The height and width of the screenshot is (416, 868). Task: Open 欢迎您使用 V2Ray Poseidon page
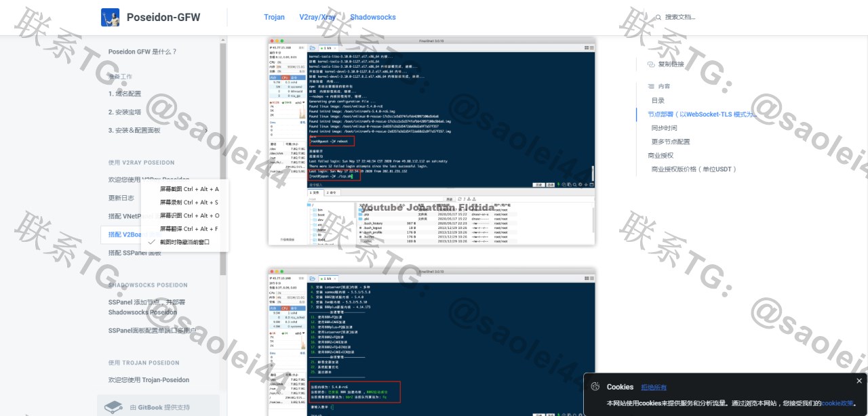pyautogui.click(x=149, y=180)
